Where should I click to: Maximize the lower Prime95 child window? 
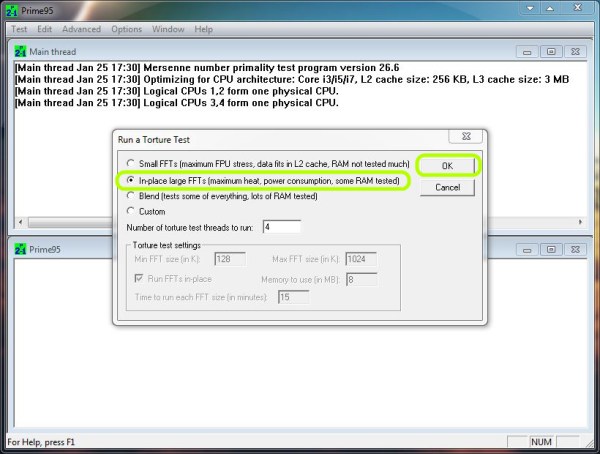[x=551, y=250]
